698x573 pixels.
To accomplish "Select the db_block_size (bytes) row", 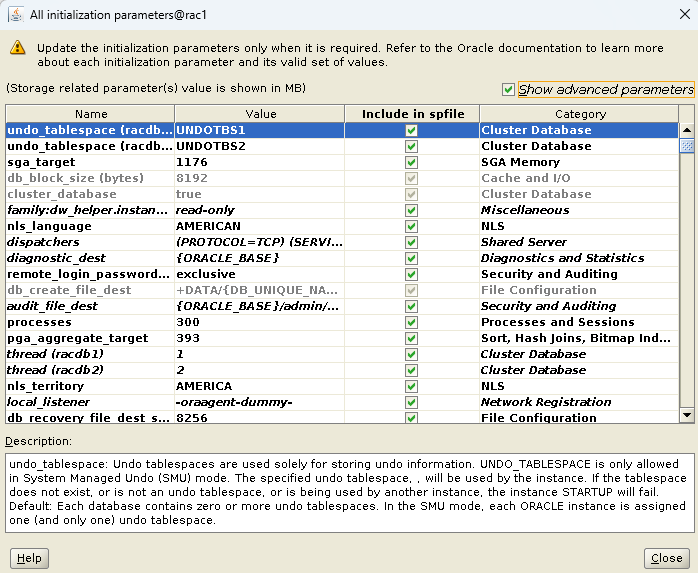I will pyautogui.click(x=342, y=179).
